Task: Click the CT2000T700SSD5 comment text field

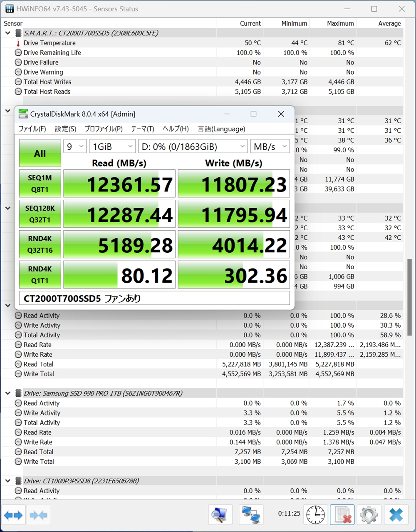Action: coord(154,298)
